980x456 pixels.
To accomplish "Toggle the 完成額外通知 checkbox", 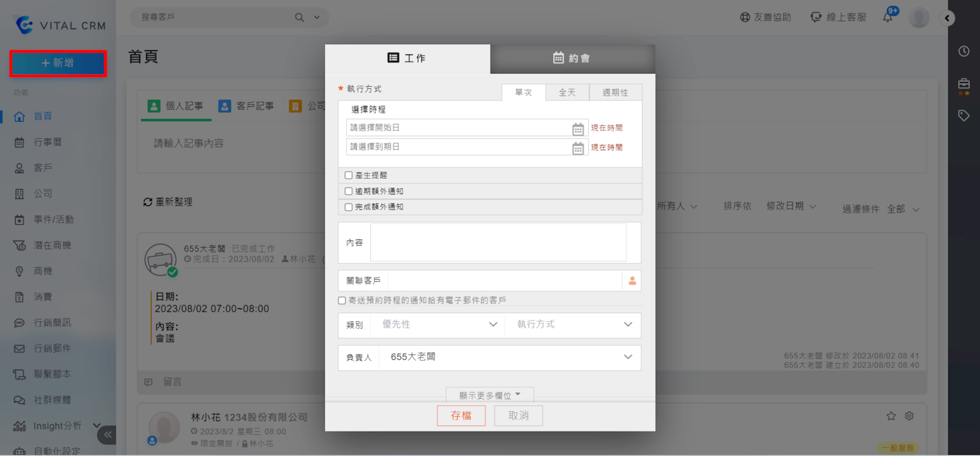I will [349, 207].
